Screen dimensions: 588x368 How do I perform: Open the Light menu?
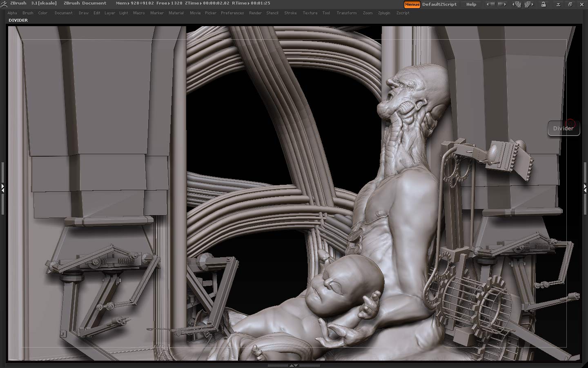(x=124, y=13)
